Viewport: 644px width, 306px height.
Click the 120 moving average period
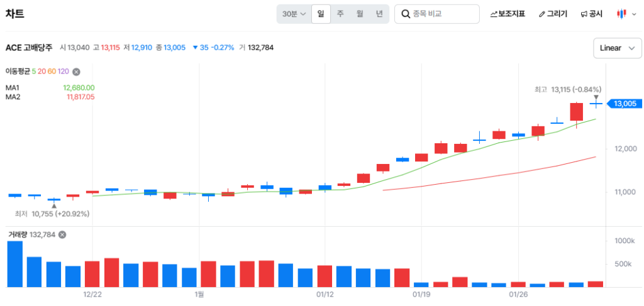(63, 72)
